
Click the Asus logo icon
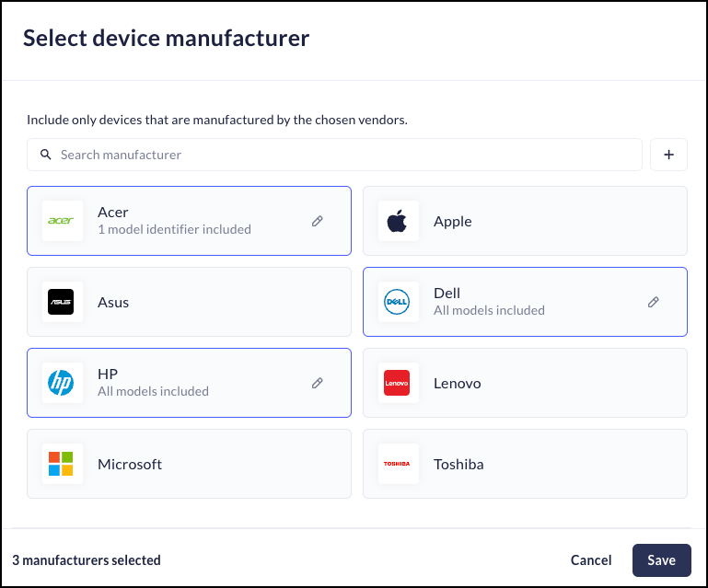point(62,302)
